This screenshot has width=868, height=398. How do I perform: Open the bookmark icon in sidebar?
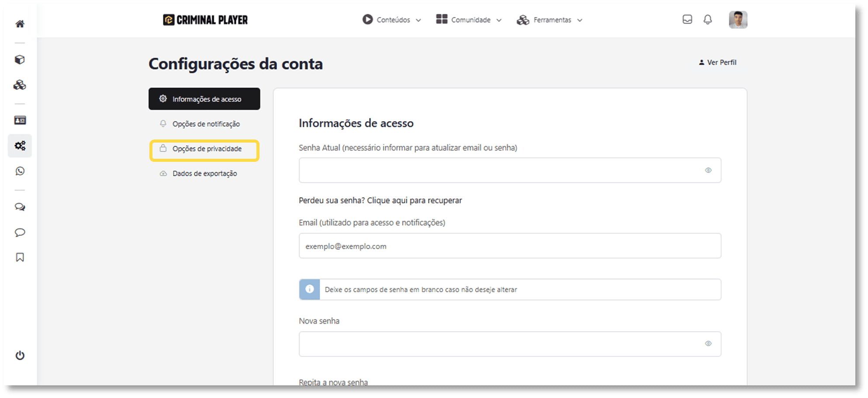(20, 257)
